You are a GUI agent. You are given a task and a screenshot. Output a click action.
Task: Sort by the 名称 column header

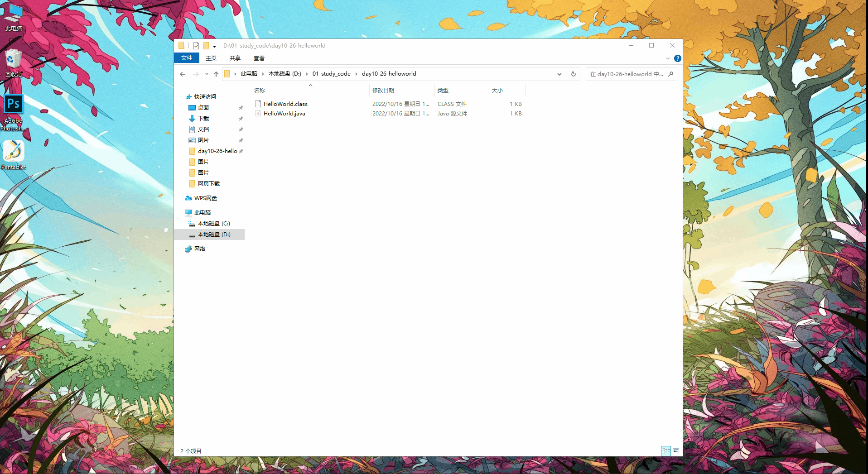[310, 91]
